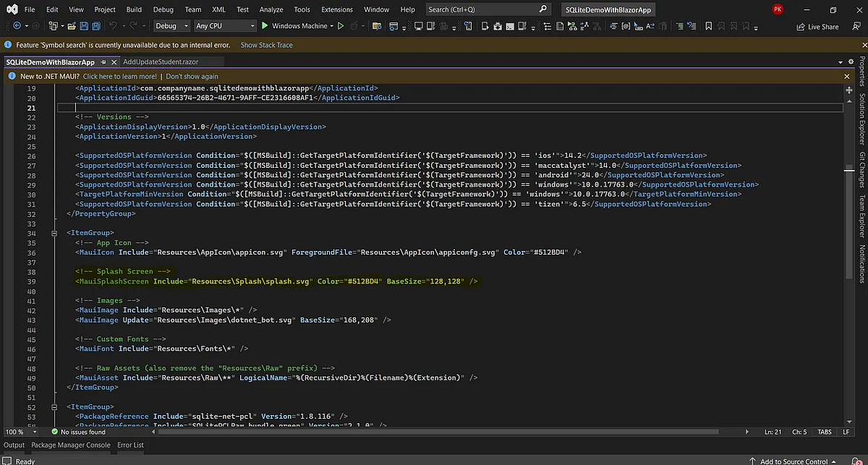Switch to the AddUpdateStudent.razor tab
Viewport: 868px width, 465px height.
point(161,62)
